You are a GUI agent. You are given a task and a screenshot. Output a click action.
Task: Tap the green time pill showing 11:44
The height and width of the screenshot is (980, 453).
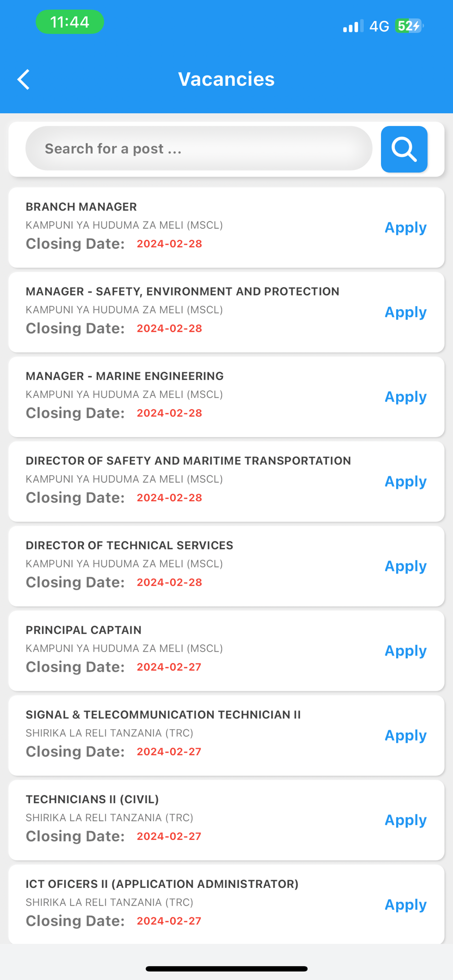point(70,22)
